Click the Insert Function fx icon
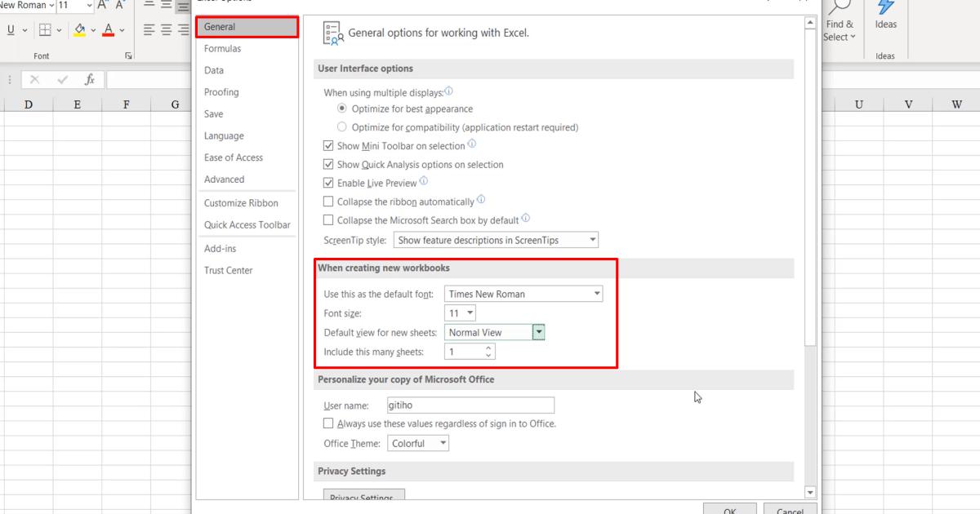This screenshot has width=980, height=514. 90,79
